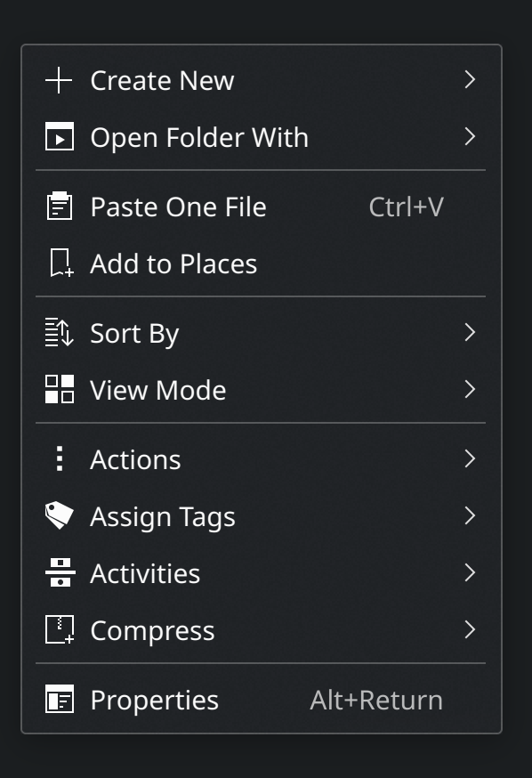This screenshot has width=532, height=778.
Task: Click the clipboard paste icon
Action: [60, 206]
